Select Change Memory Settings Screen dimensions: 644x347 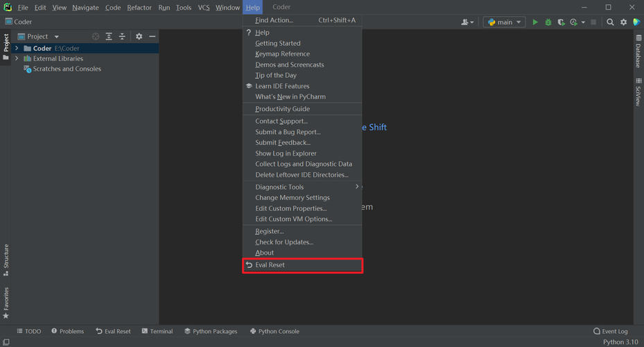pyautogui.click(x=302, y=198)
